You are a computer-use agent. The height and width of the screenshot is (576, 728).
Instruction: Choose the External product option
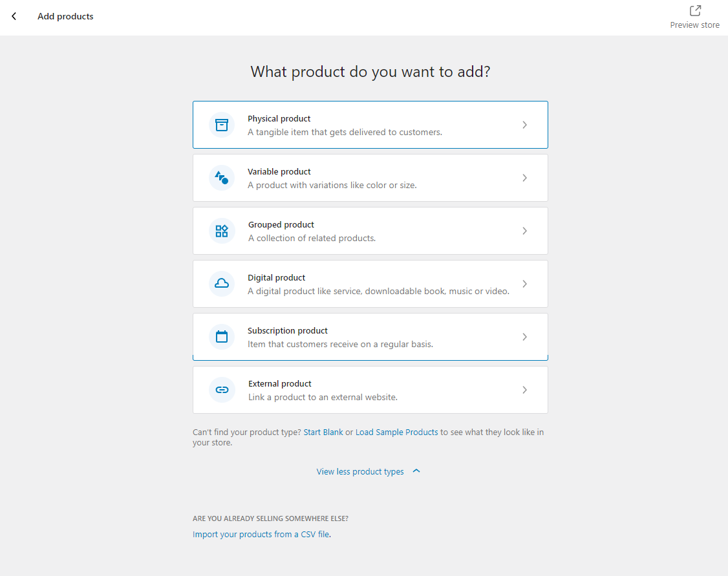click(x=370, y=389)
